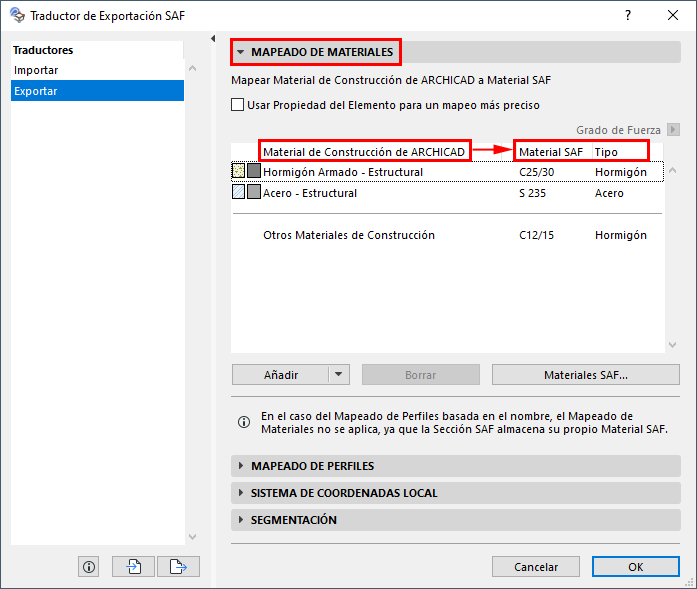The image size is (697, 589).
Task: Click Hormigón type for Otros Materiales row
Action: point(621,235)
